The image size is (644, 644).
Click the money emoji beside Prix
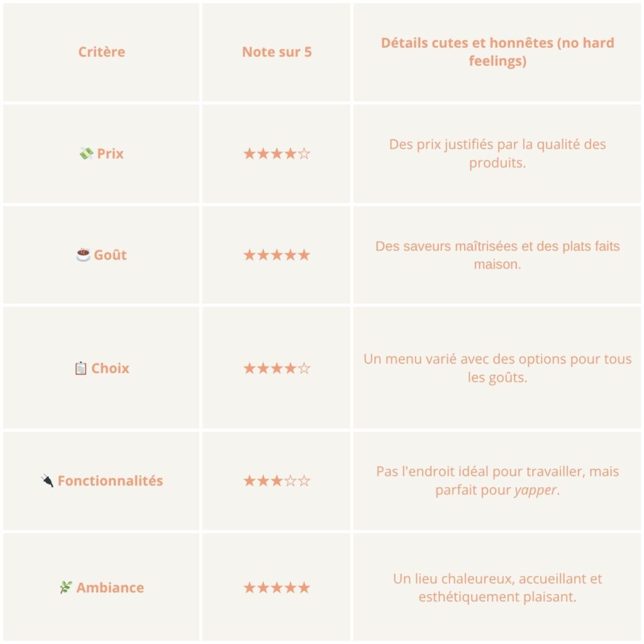coord(86,153)
